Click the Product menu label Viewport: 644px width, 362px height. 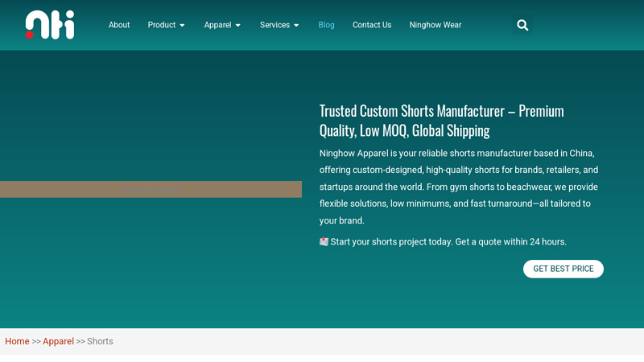pyautogui.click(x=161, y=25)
